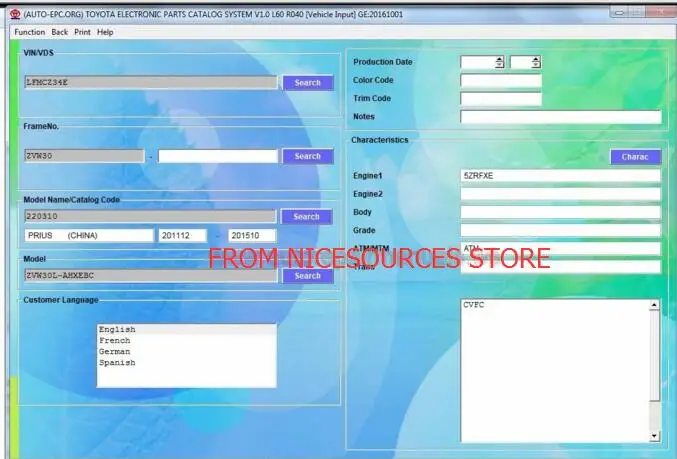This screenshot has height=459, width=677.
Task: Focus the VIN/VDS field containing LFMCZ34E
Action: click(x=151, y=82)
